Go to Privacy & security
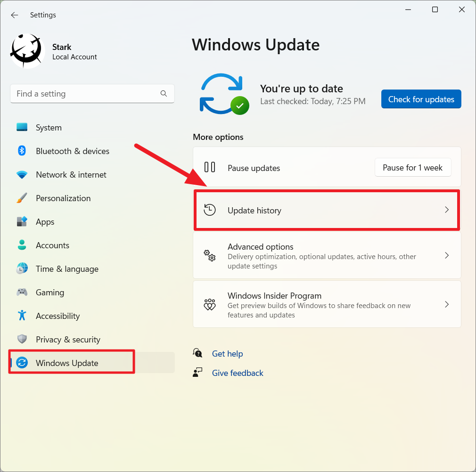 (x=92, y=339)
